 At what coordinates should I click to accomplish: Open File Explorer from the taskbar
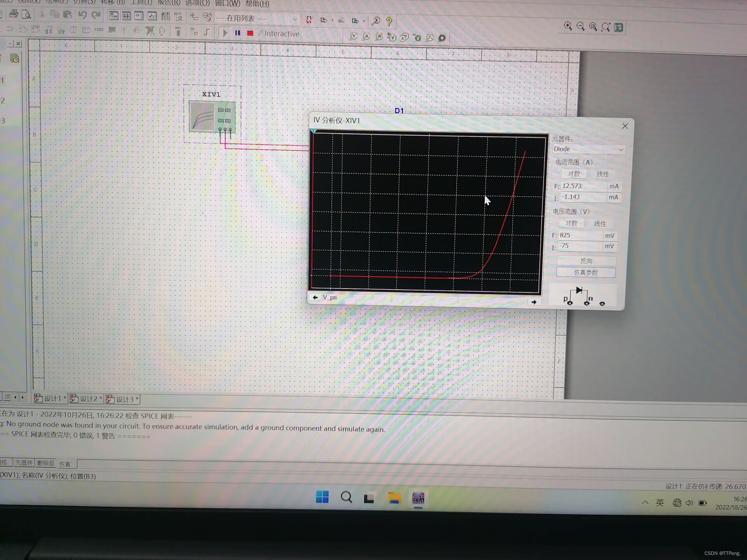click(394, 498)
